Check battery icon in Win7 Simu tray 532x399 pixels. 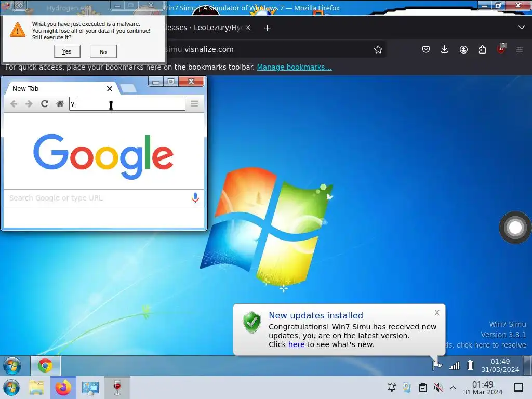pyautogui.click(x=470, y=365)
